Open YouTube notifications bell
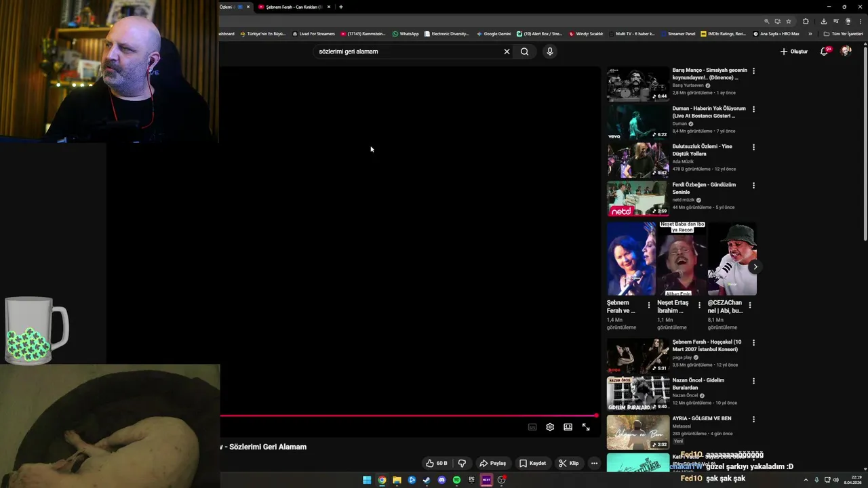Screen dimensions: 868x488 (825, 52)
